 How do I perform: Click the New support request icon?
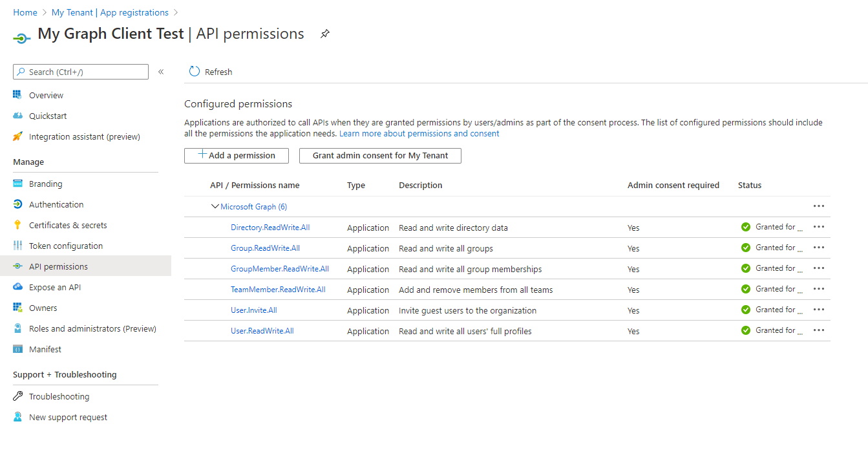pyautogui.click(x=17, y=417)
